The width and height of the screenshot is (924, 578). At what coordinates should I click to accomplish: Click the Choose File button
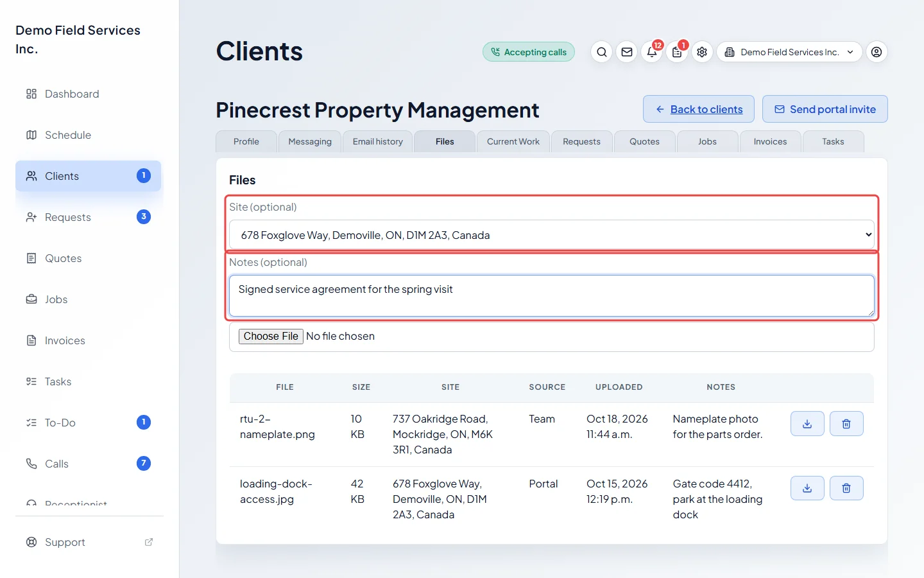pos(271,337)
